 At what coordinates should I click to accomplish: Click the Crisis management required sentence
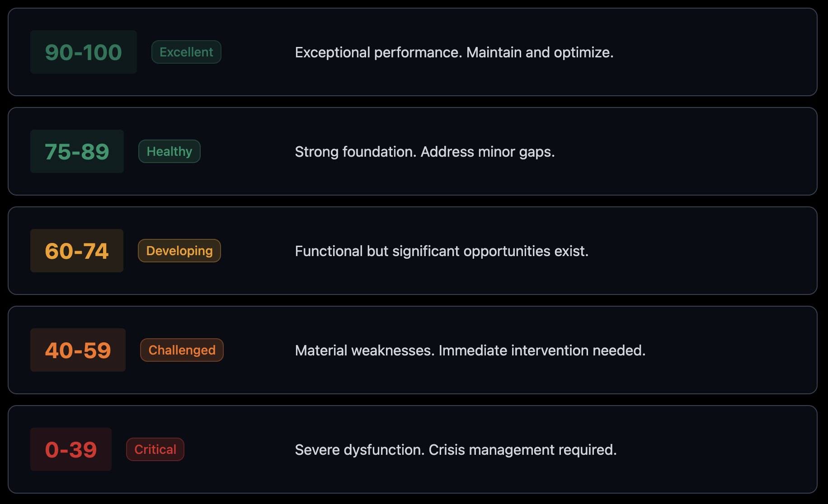coord(522,450)
